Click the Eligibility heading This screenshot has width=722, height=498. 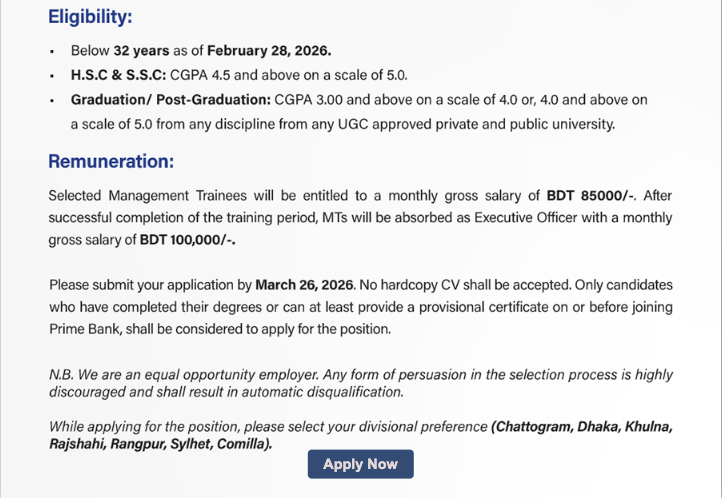(x=90, y=17)
